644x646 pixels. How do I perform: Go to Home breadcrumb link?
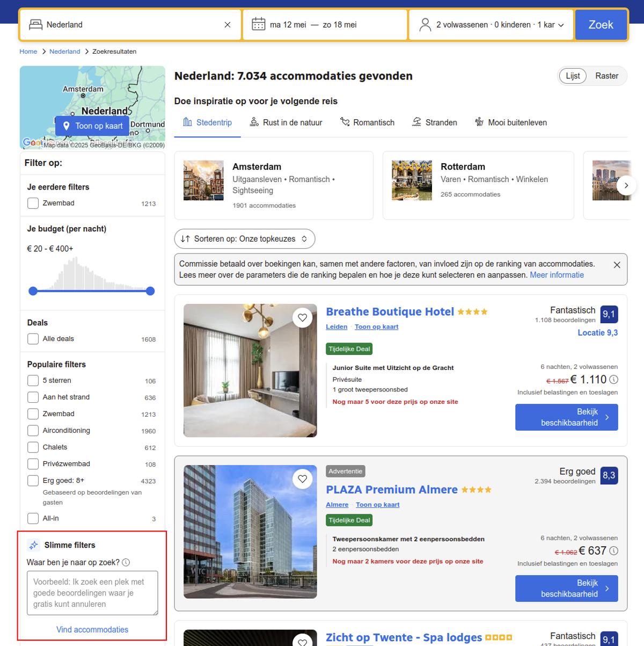(28, 52)
